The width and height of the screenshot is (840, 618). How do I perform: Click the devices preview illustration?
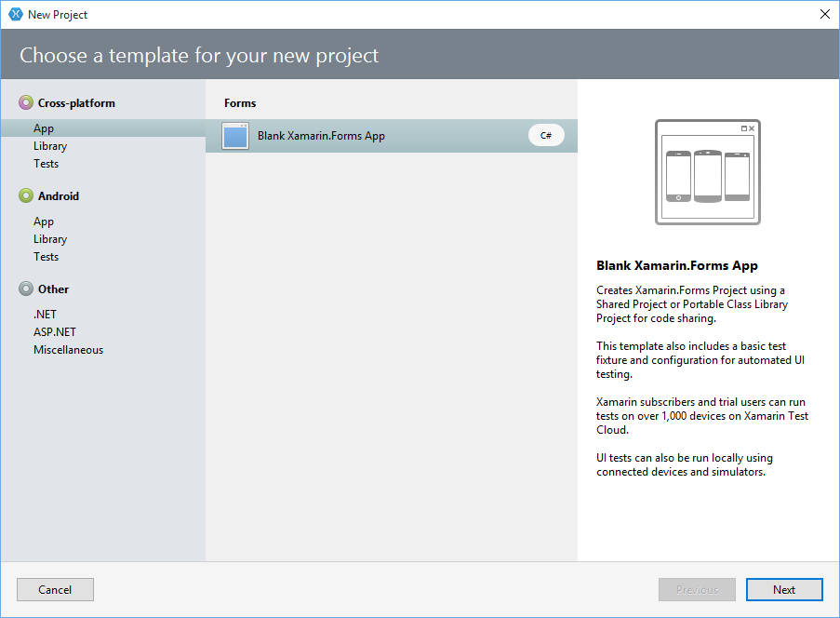point(708,171)
